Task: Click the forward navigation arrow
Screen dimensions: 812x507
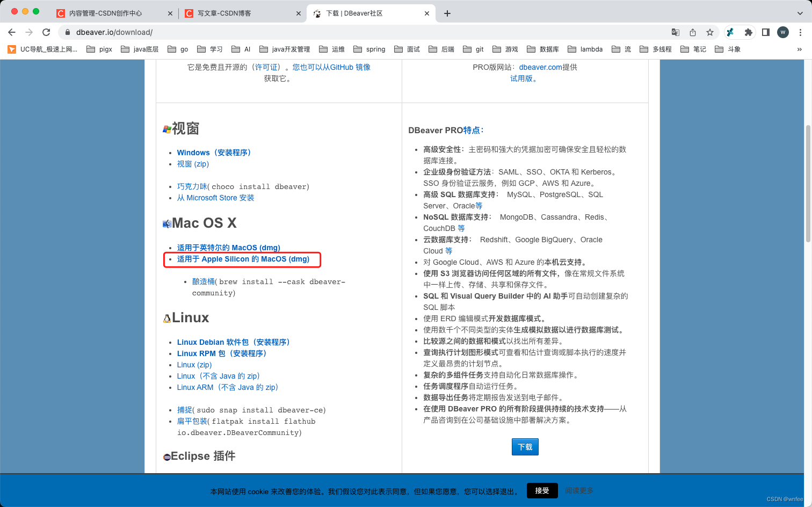Action: tap(29, 32)
